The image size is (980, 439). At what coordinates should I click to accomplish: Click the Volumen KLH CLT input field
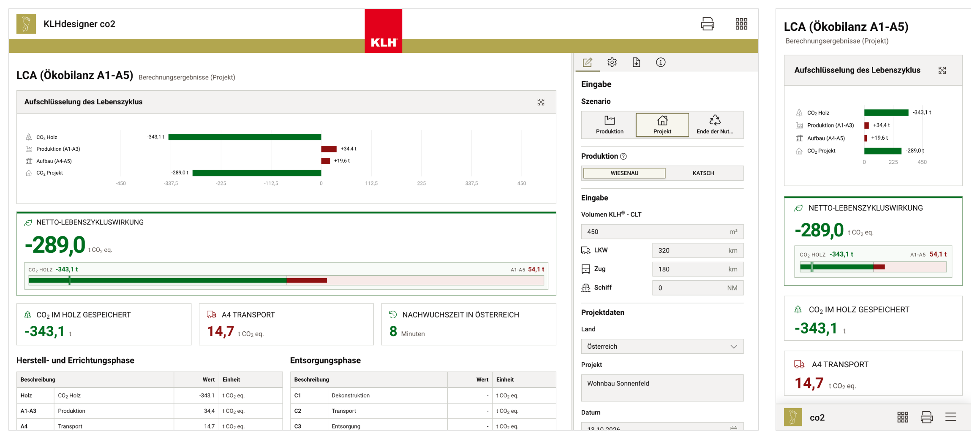[662, 232]
